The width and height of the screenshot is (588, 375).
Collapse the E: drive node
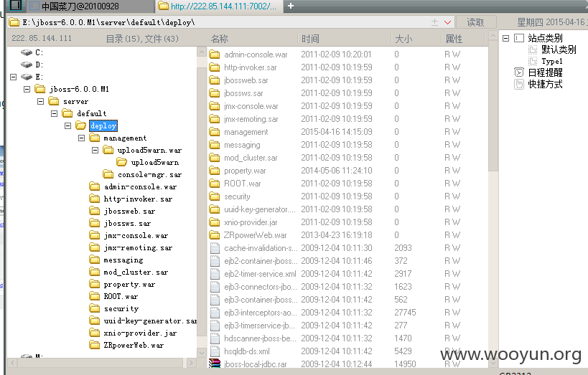(x=14, y=77)
